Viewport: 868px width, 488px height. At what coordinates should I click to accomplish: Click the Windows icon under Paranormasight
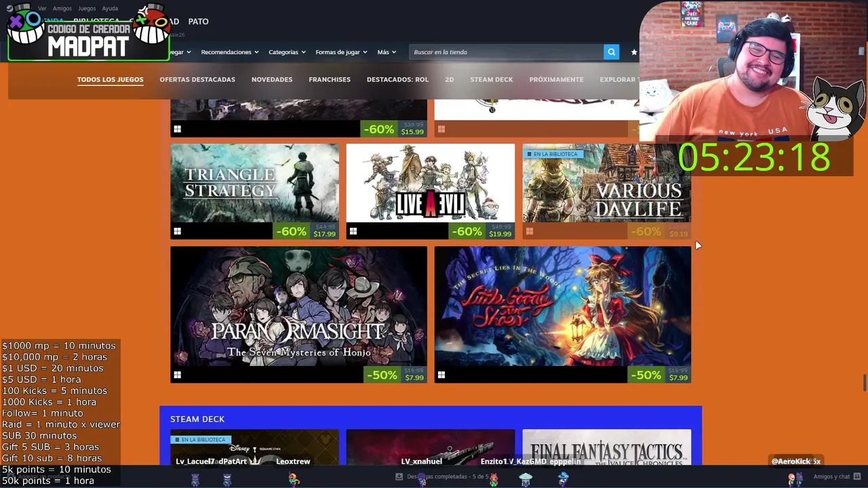pos(177,375)
